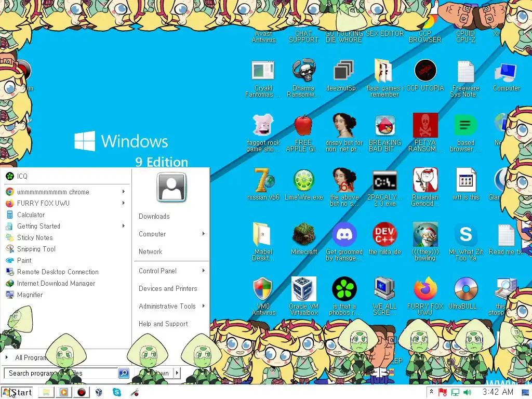532x399 pixels.
Task: Show hidden tray icons chevron
Action: (431, 392)
